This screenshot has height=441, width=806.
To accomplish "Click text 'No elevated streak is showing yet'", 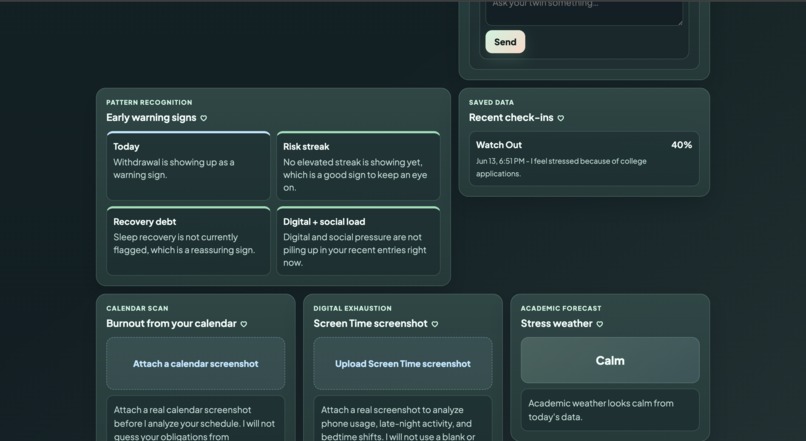I will (x=353, y=162).
